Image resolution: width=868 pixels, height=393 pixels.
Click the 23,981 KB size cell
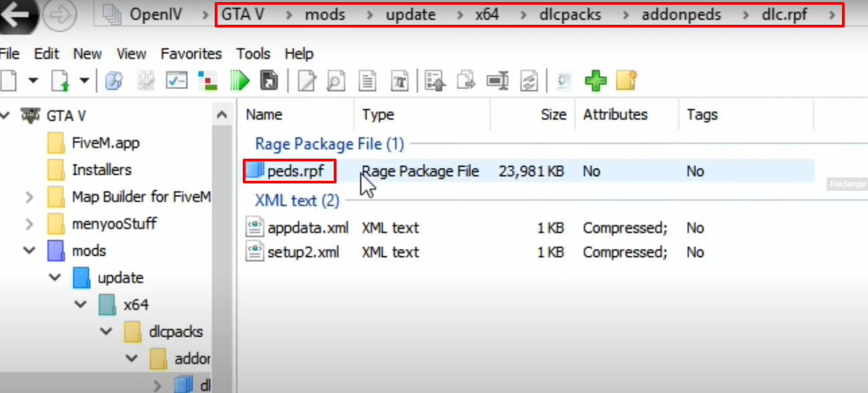point(532,171)
